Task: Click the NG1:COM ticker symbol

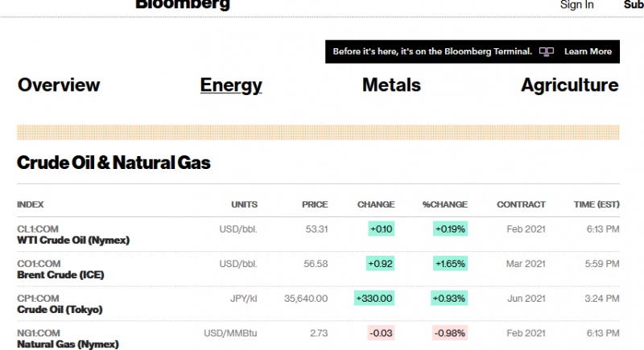Action: click(x=38, y=333)
